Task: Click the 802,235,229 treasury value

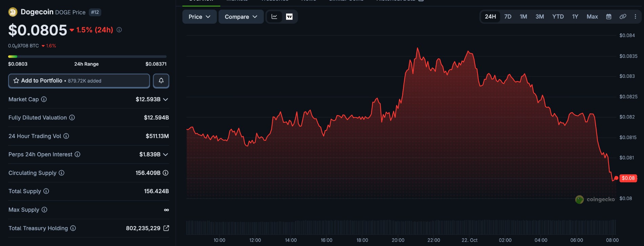Action: 143,228
